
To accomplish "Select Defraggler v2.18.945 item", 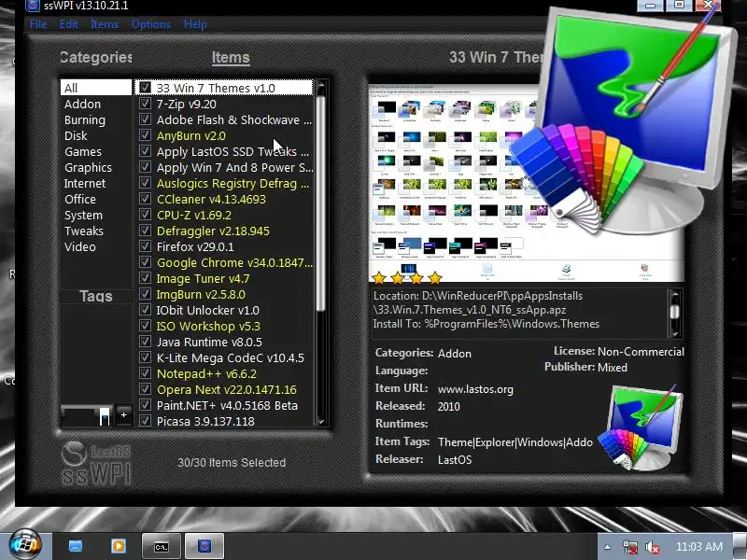I will pos(213,231).
